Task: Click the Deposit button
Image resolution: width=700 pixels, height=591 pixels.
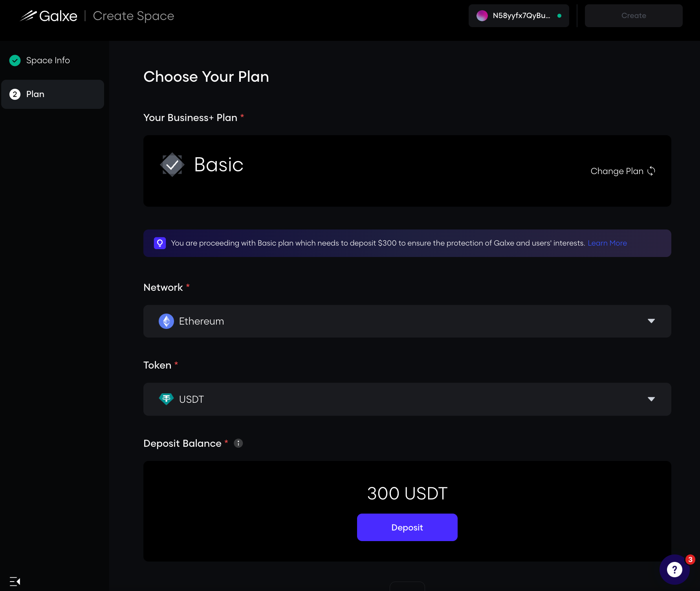Action: [x=407, y=527]
